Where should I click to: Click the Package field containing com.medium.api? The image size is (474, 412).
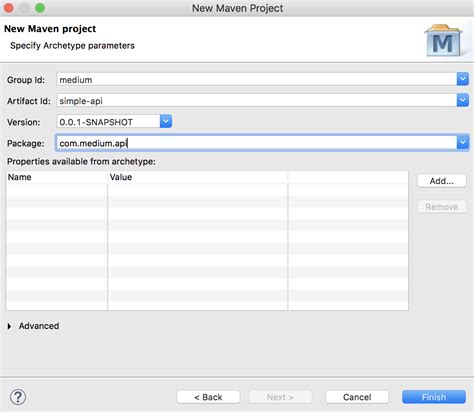tap(257, 143)
